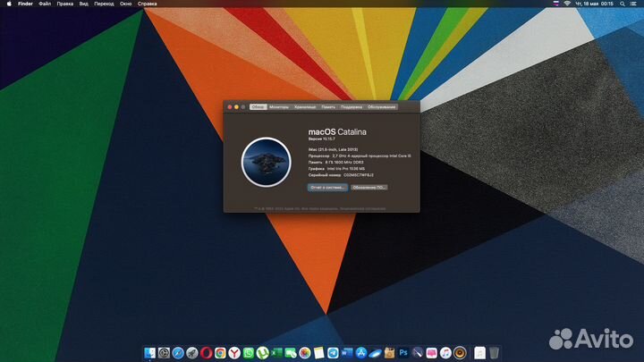The width and height of the screenshot is (644, 362).
Task: Open the green FaceTime icon
Action: click(x=291, y=352)
